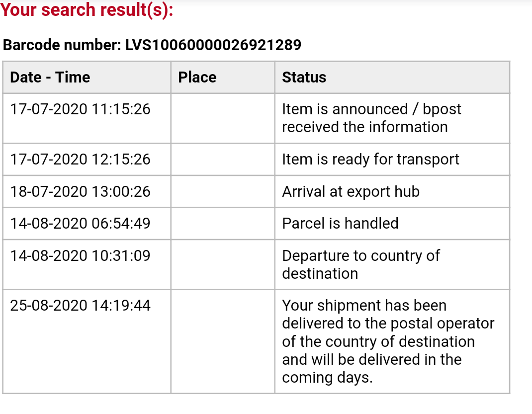This screenshot has height=414, width=532.
Task: Click the empty Place cell in the 25-08-2020 row
Action: (223, 341)
